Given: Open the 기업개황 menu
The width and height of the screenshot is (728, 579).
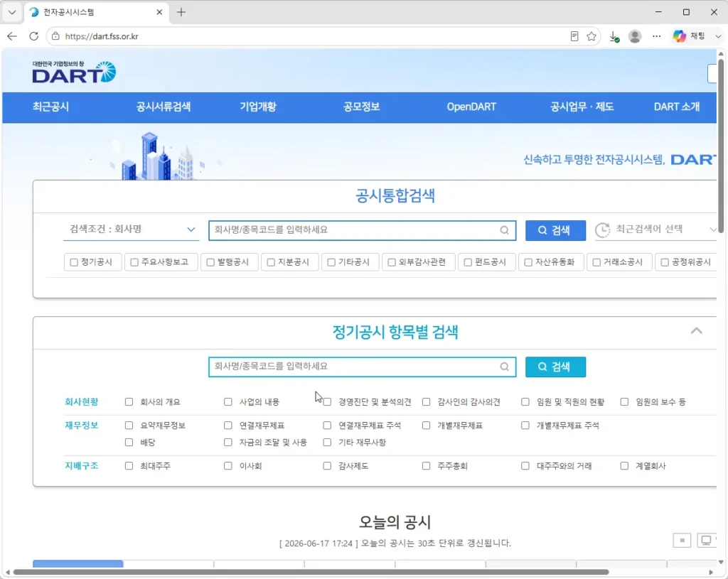Looking at the screenshot, I should coord(257,107).
